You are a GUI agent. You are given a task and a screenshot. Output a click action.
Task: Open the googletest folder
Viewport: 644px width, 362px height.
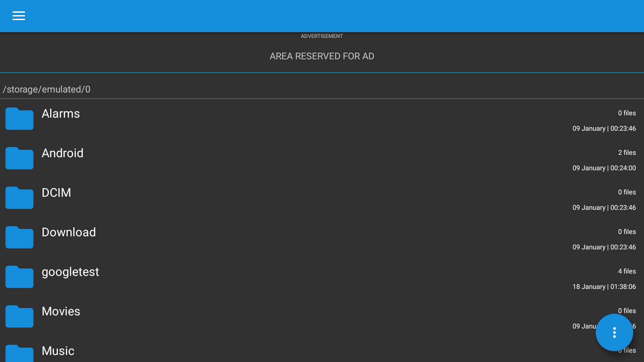(x=70, y=272)
